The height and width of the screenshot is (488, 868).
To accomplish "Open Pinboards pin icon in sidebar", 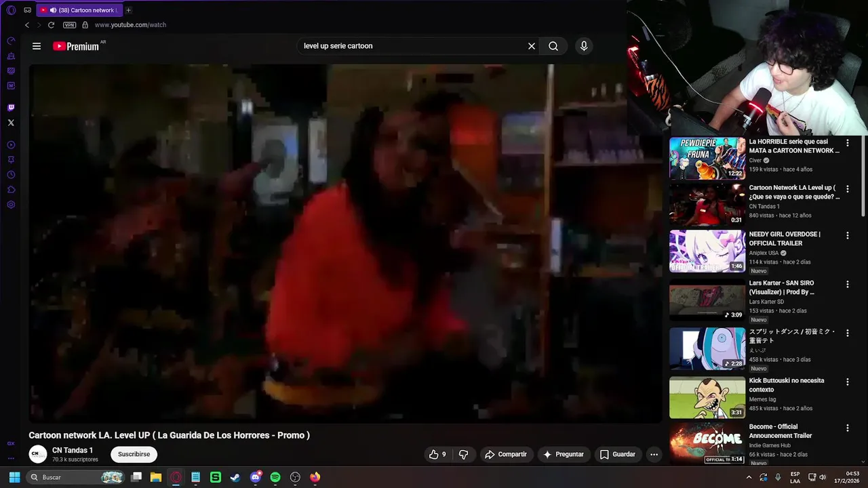I will pos(11,160).
